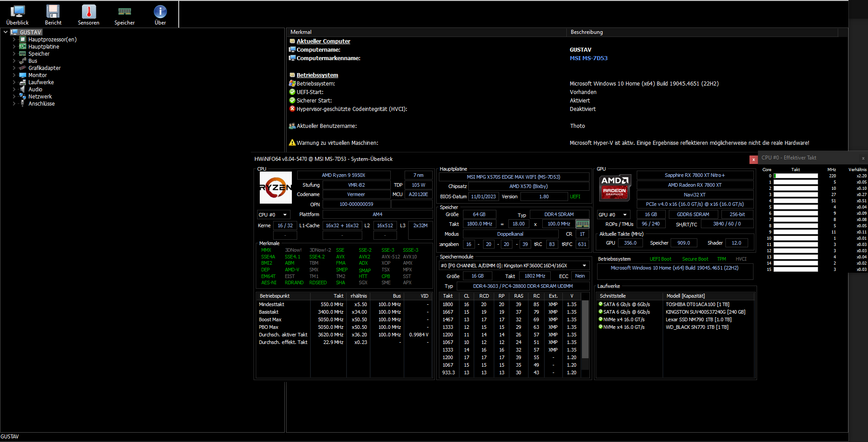Open the GPU #0 selector dropdown
Image resolution: width=868 pixels, height=442 pixels.
(614, 215)
